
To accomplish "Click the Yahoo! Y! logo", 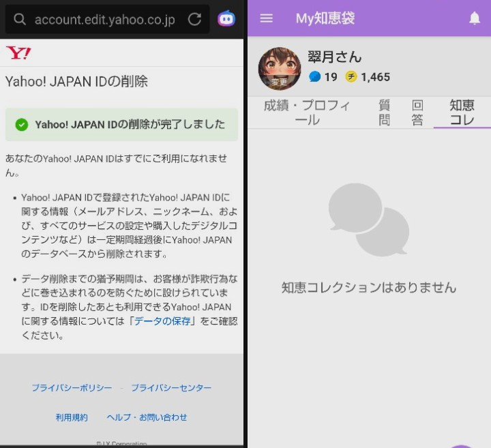I will click(x=18, y=53).
